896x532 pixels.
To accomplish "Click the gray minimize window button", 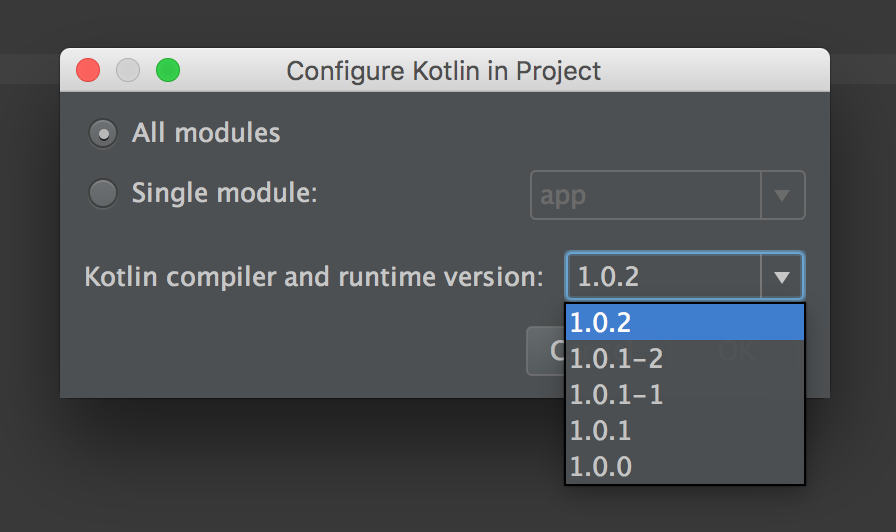I will [x=128, y=71].
